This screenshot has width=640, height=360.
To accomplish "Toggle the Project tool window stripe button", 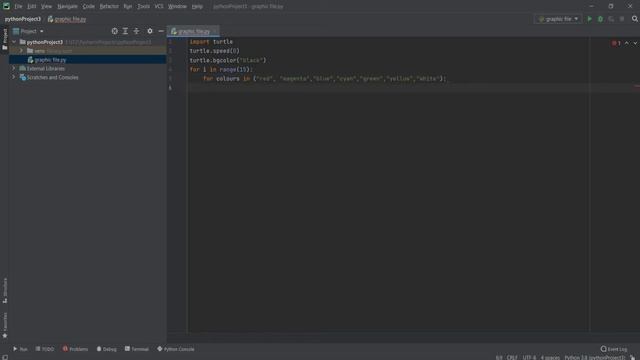I will 4,39.
